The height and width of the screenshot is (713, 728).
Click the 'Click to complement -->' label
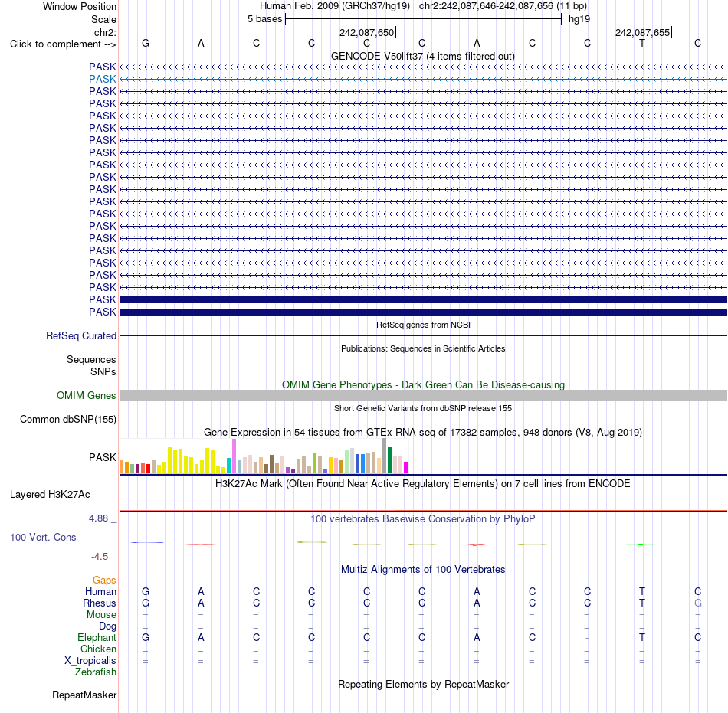63,44
